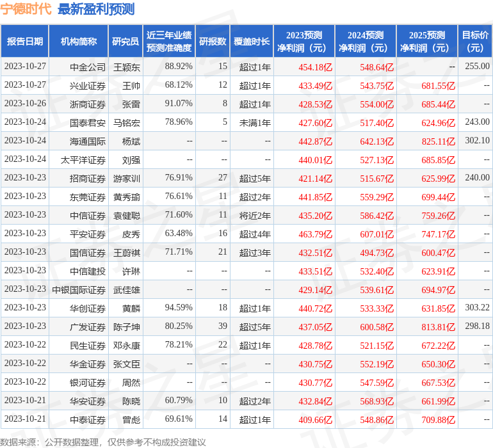Viewport: 493px width, 448px height.
Task: Click the accuracy value 88.92%
Action: [179, 66]
